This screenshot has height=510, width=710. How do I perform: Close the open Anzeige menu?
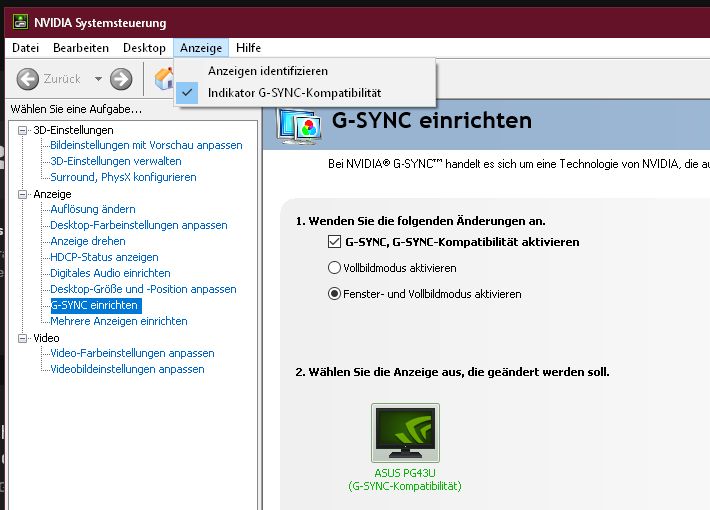[201, 48]
